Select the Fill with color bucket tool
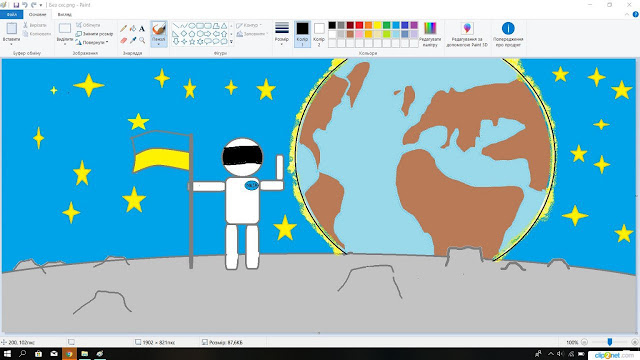This screenshot has height=360, width=640. [133, 29]
